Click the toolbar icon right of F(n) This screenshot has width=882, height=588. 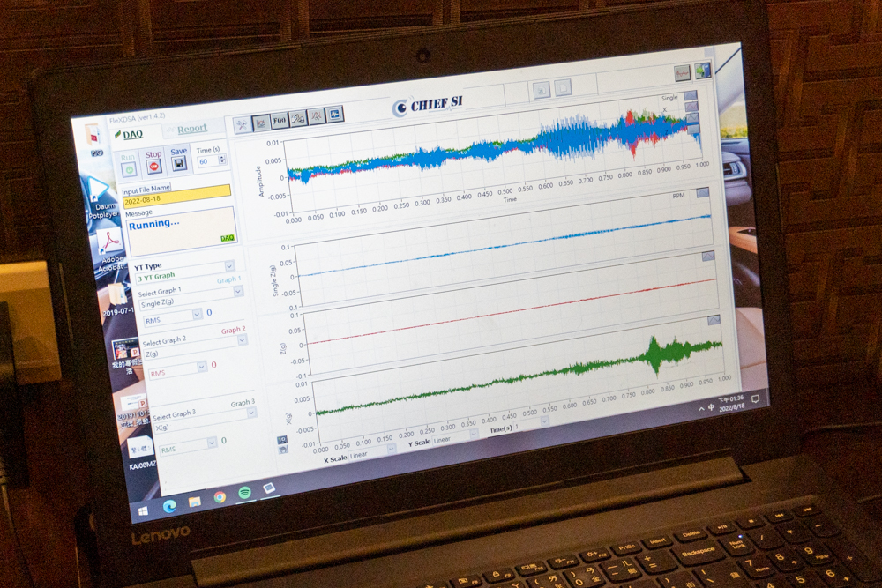pyautogui.click(x=298, y=118)
